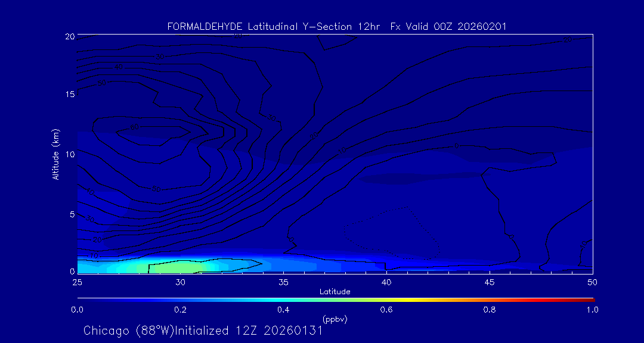Screen dimensions: 644x343
Task: Click the 1.0 label under the color bar
Action: pyautogui.click(x=592, y=310)
